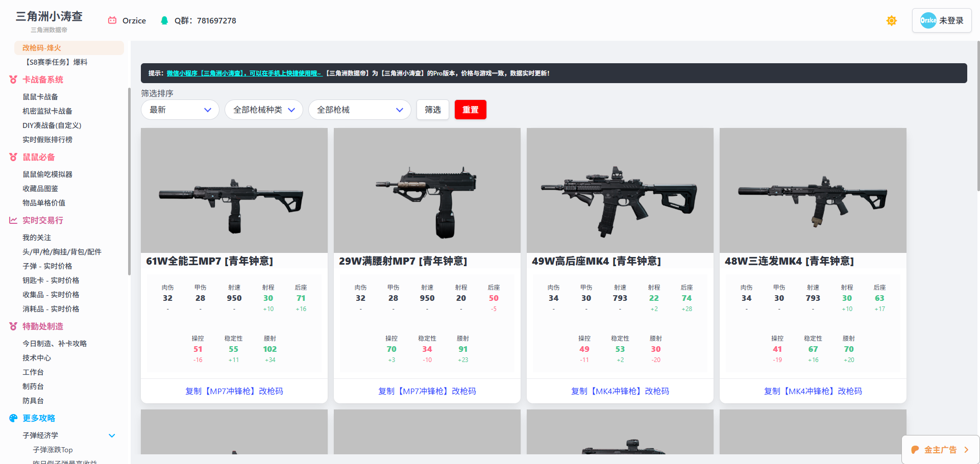The image size is (980, 464).
Task: Click the 卡战备系统 section icon
Action: click(x=13, y=80)
